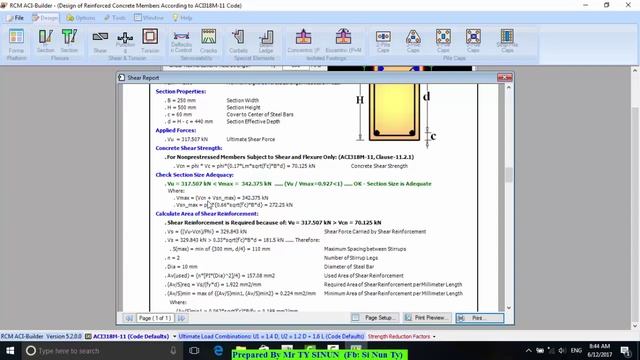
Task: Open the 5-Pile Caps tool
Action: (x=473, y=41)
